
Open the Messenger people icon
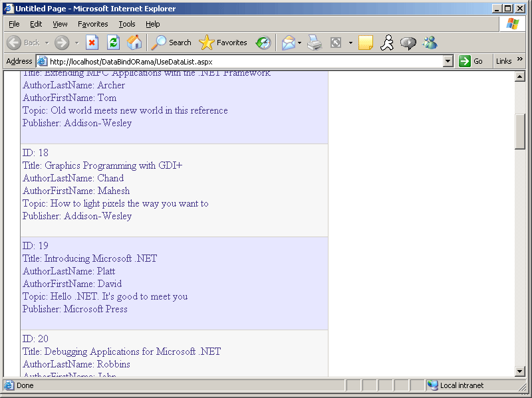point(430,43)
